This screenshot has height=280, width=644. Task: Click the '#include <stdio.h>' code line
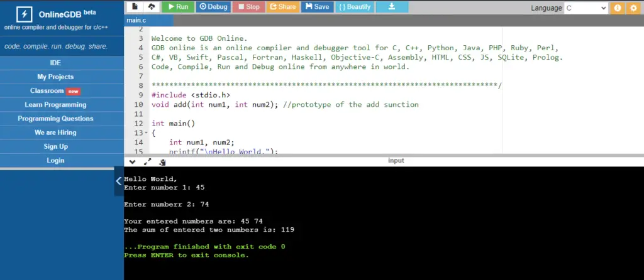(x=191, y=95)
